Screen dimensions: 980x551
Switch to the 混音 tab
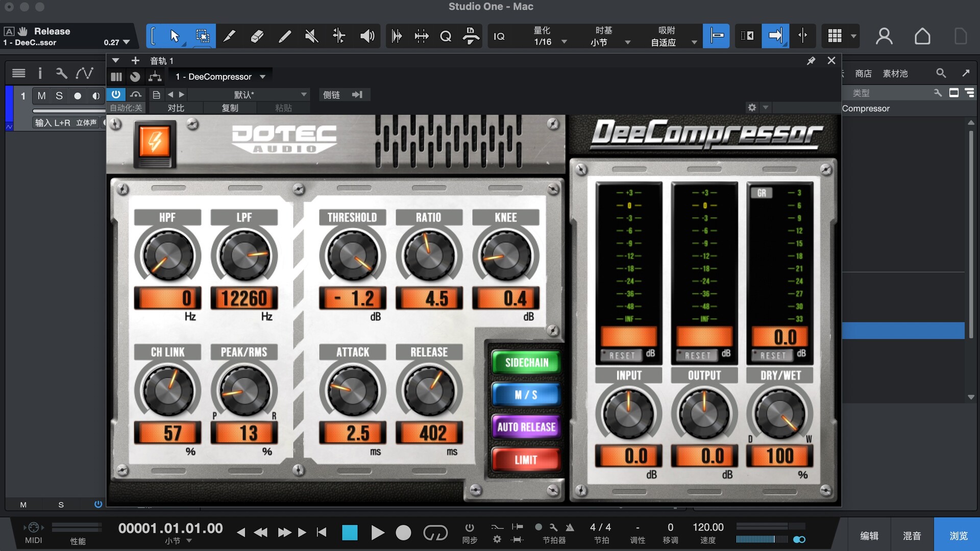[912, 536]
